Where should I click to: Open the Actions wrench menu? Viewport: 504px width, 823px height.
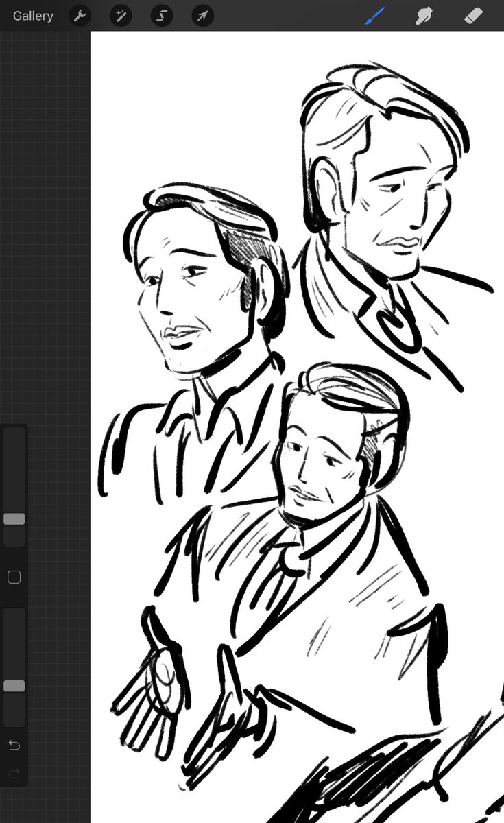[x=80, y=16]
